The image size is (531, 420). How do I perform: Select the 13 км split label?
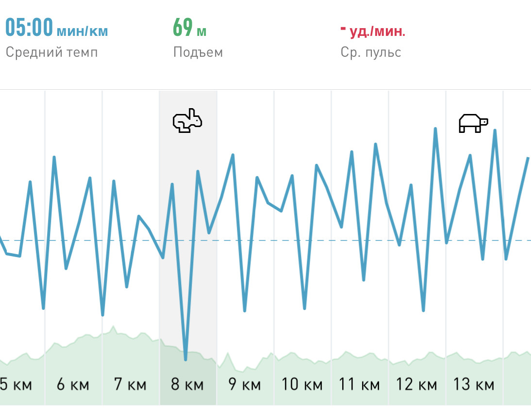point(474,385)
